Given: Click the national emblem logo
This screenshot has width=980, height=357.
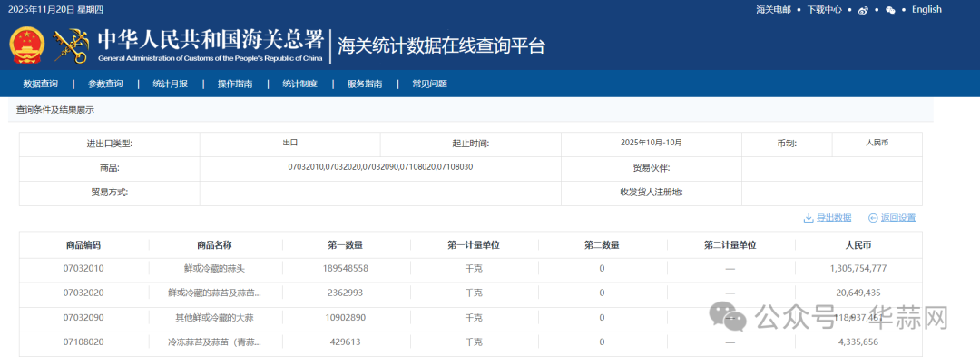Looking at the screenshot, I should 27,45.
